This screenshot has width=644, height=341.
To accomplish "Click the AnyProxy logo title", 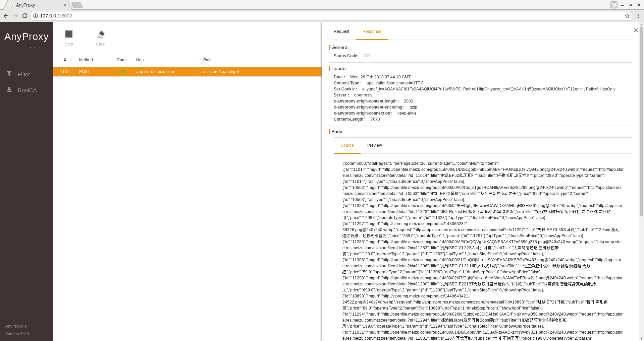I will click(26, 37).
